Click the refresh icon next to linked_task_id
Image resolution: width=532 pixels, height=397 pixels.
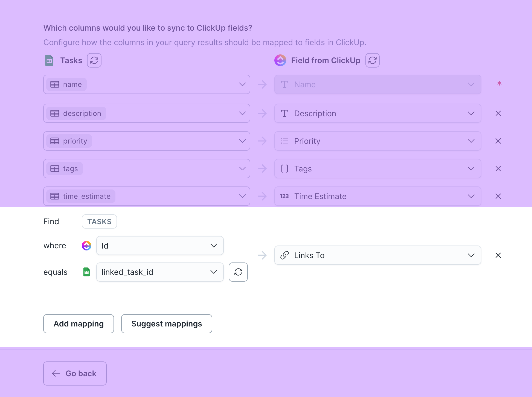coord(238,272)
